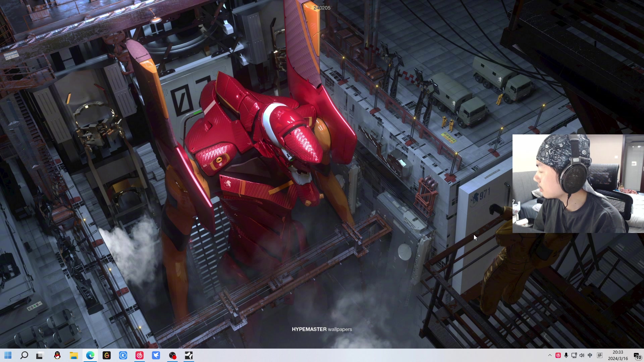644x362 pixels.
Task: Click Pinyin IME indicator 拼
Action: coord(600,355)
